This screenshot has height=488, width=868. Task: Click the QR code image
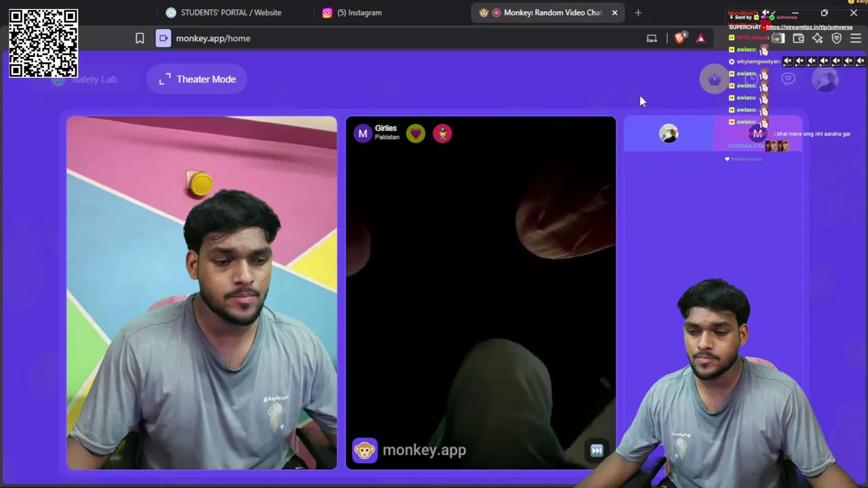[43, 43]
